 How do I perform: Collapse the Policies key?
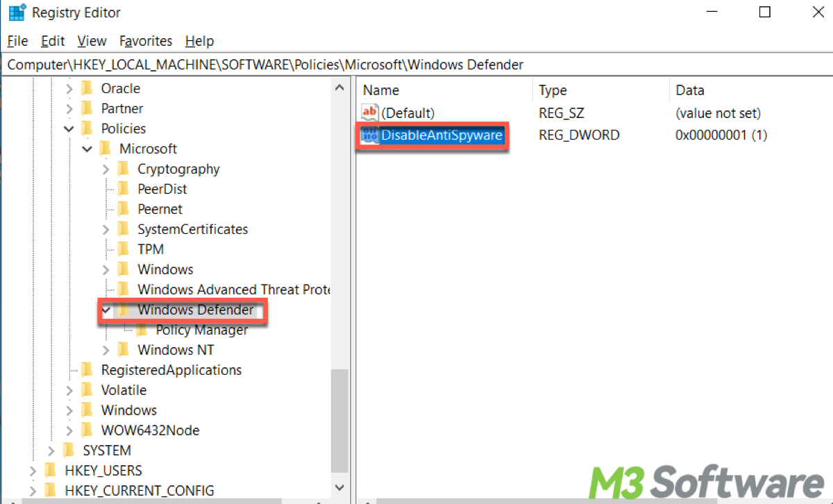(69, 129)
